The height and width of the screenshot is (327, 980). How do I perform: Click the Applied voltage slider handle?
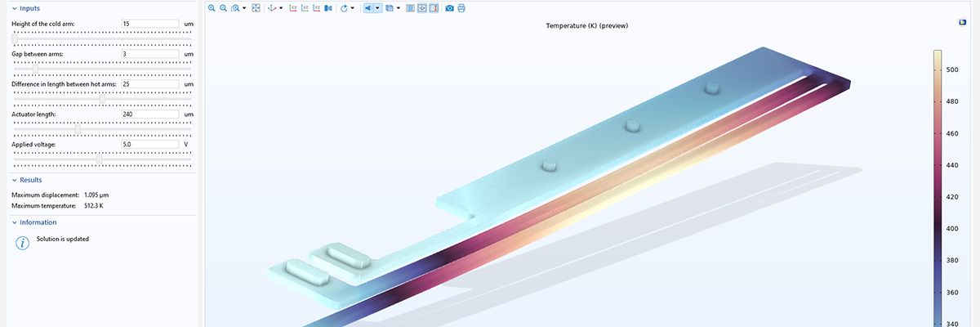pyautogui.click(x=100, y=159)
